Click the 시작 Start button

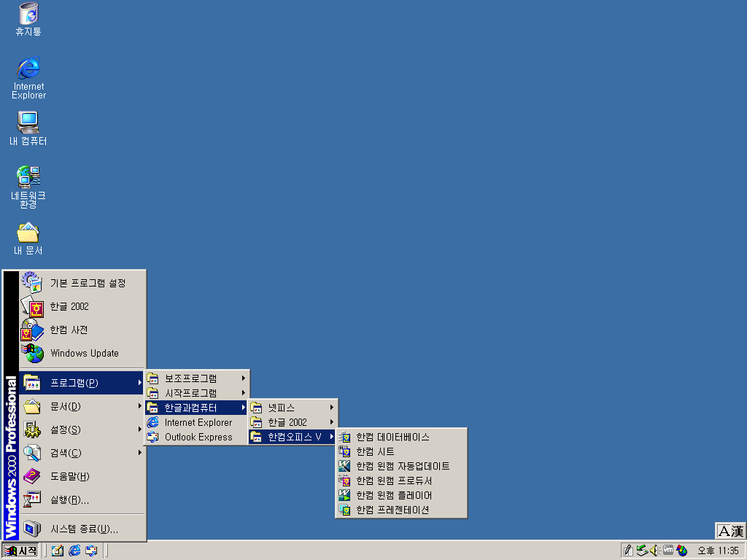(20, 551)
